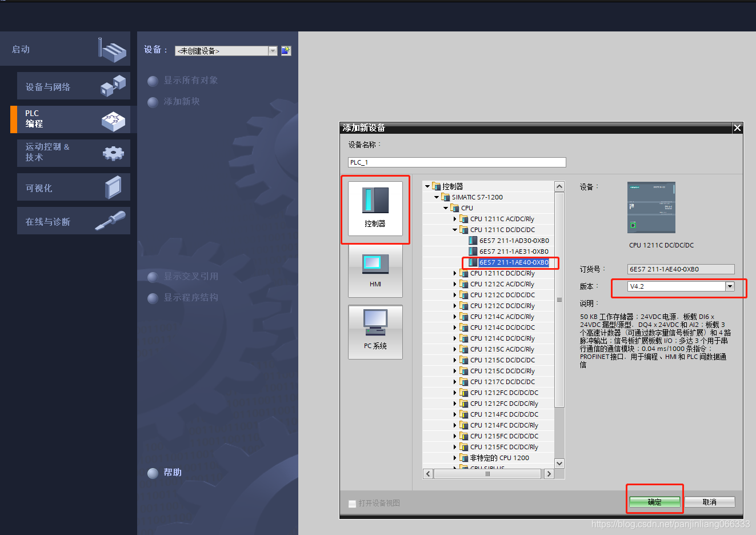This screenshot has width=756, height=535.
Task: Click the tree scroll down arrow
Action: [x=559, y=464]
